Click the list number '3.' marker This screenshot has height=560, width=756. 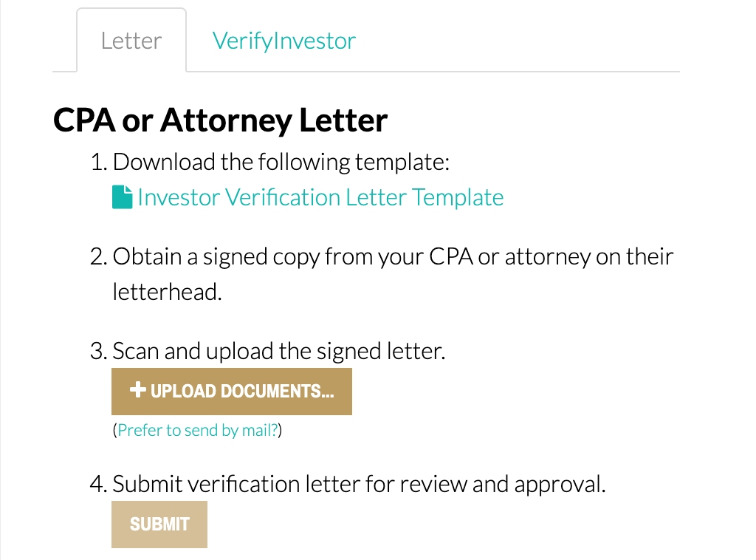point(99,351)
